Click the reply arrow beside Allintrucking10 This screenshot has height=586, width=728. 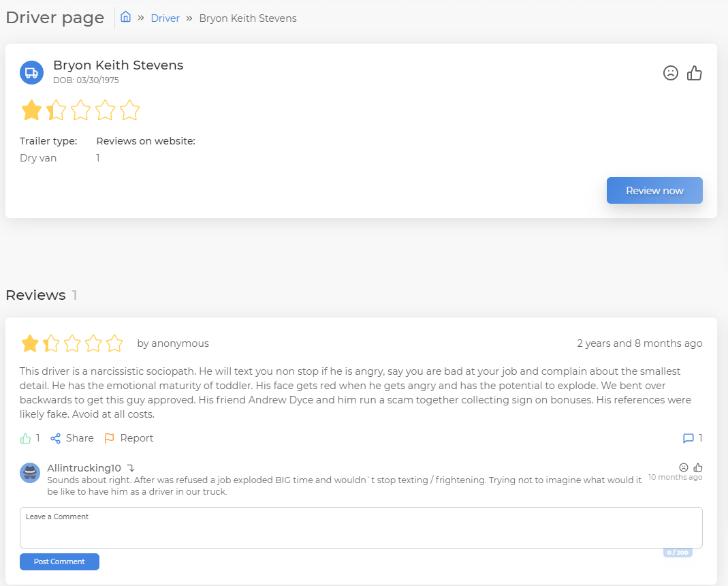pyautogui.click(x=131, y=468)
